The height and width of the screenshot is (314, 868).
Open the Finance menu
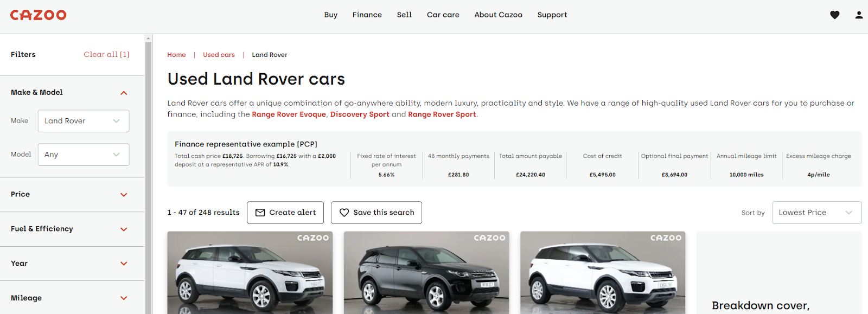tap(367, 15)
